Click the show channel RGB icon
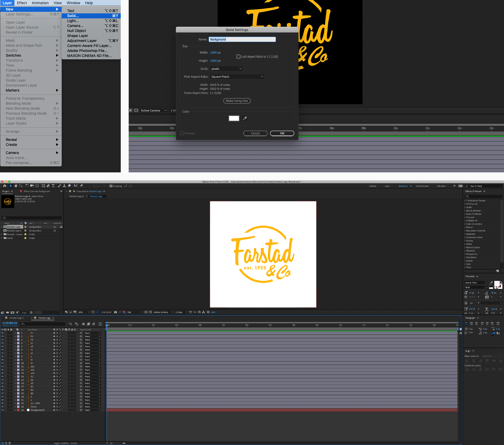 pos(124,312)
